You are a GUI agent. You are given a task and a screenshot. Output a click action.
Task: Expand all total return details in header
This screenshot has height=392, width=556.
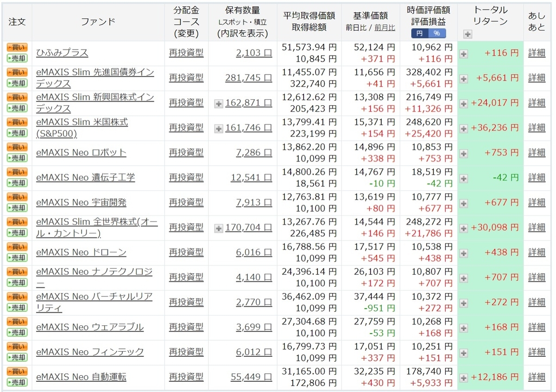pos(468,34)
